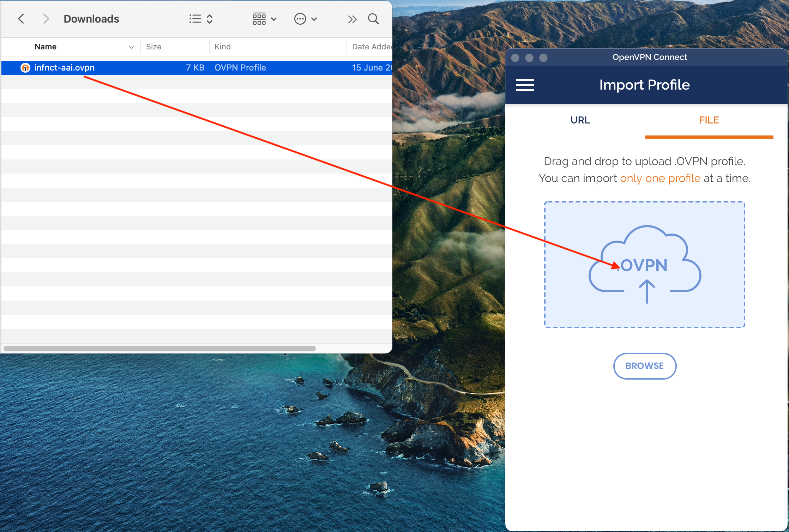This screenshot has width=789, height=532.
Task: Switch to the URL import tab
Action: click(580, 120)
